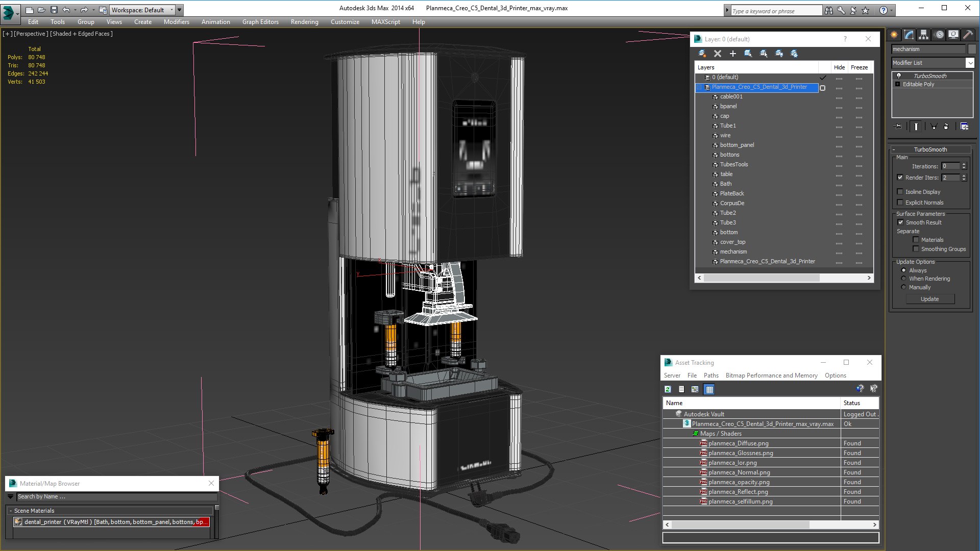980x551 pixels.
Task: Click Open File icon in quick access toolbar
Action: click(42, 10)
